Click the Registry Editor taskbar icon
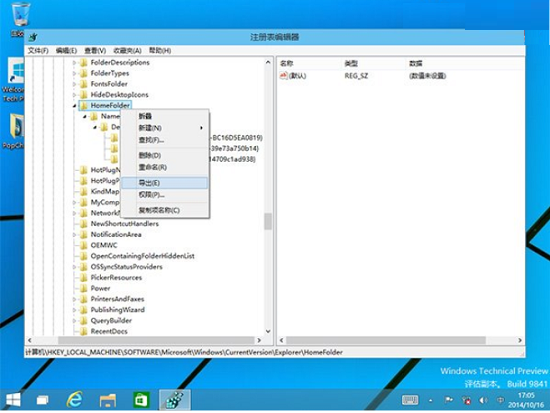 [174, 400]
